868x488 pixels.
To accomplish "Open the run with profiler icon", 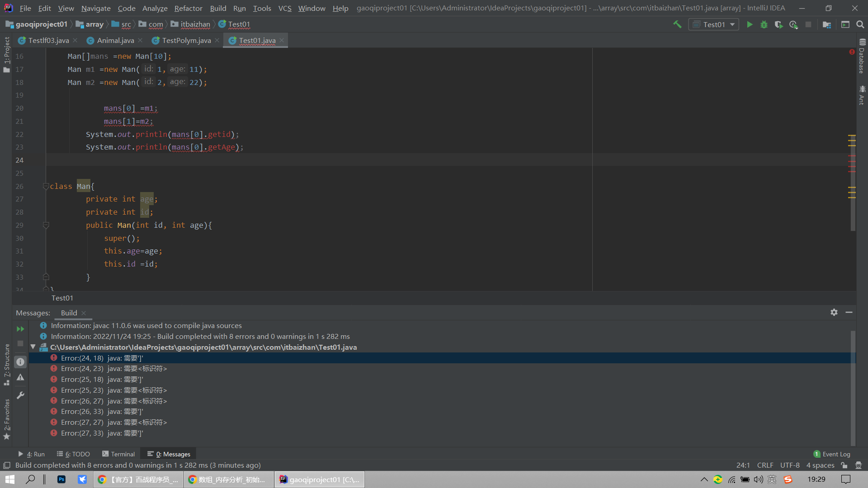I will (793, 24).
